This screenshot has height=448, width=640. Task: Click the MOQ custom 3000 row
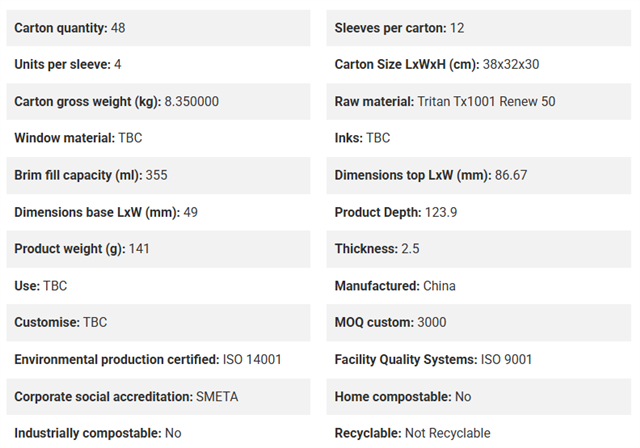click(479, 322)
